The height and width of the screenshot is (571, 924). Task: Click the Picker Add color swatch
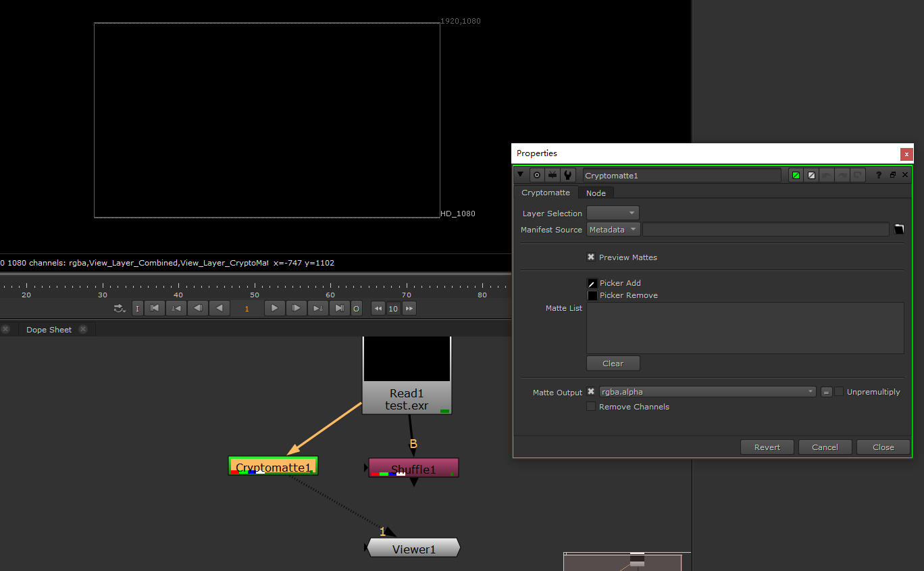pos(592,283)
